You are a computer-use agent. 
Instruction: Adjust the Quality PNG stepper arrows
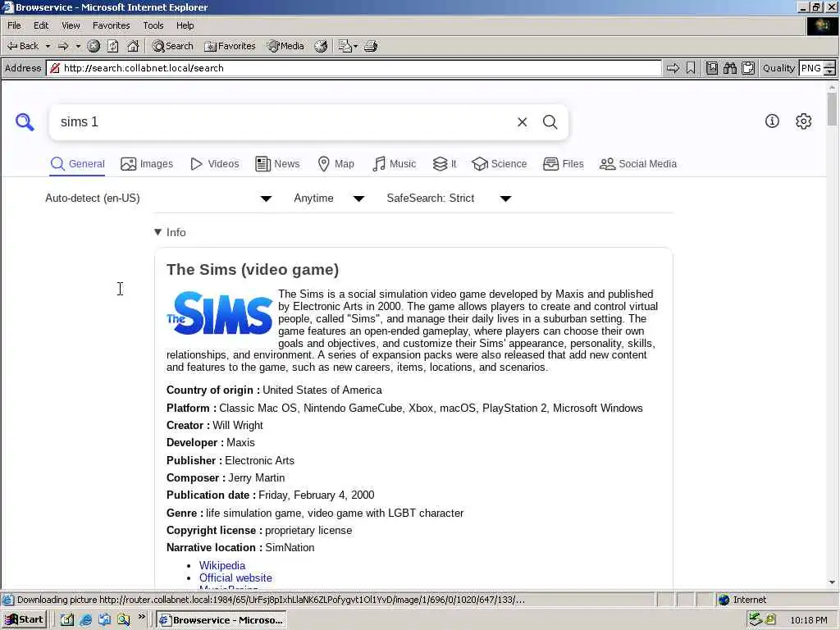(829, 68)
